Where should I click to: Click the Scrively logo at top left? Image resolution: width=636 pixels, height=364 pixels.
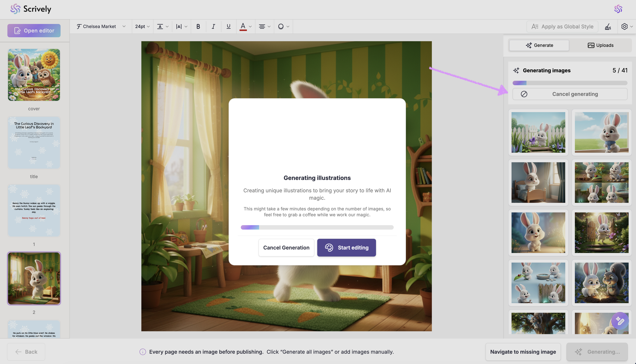tap(30, 9)
